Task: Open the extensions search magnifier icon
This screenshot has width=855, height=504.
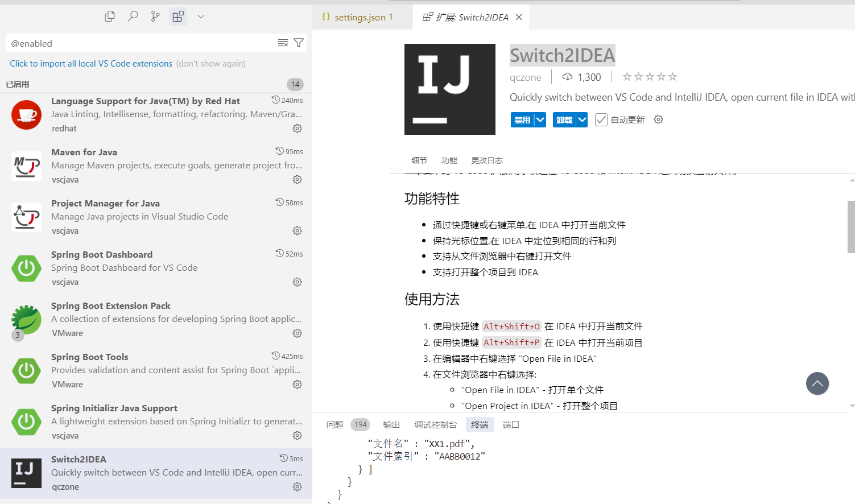Action: click(x=133, y=16)
